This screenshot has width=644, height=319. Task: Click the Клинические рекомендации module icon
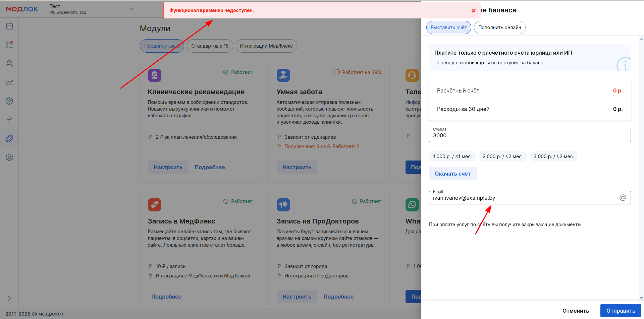[x=155, y=75]
